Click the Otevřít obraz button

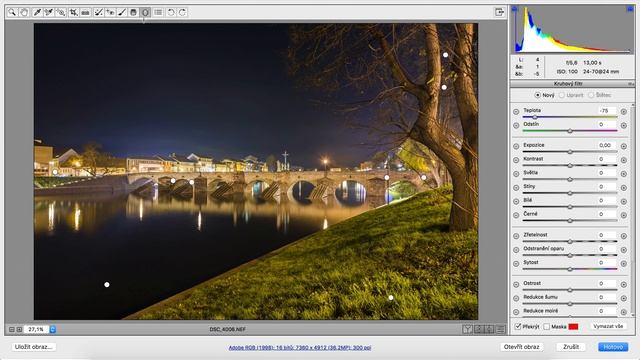tap(522, 347)
